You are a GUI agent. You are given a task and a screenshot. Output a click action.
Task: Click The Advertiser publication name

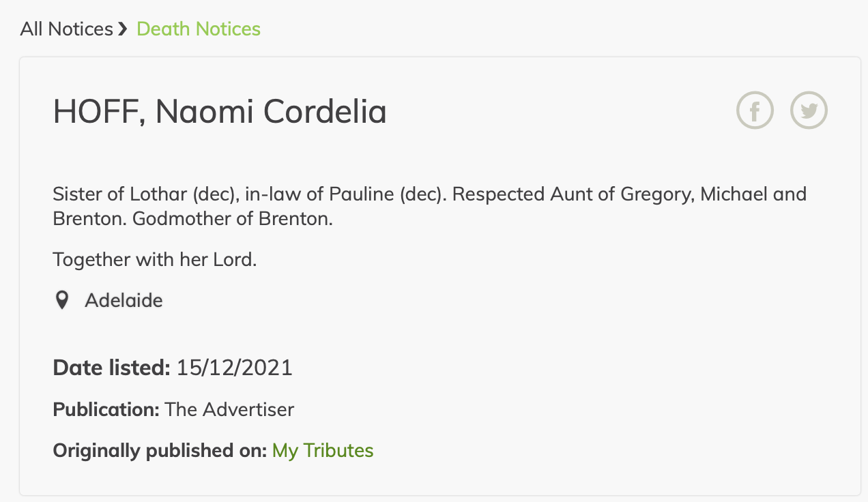click(229, 410)
